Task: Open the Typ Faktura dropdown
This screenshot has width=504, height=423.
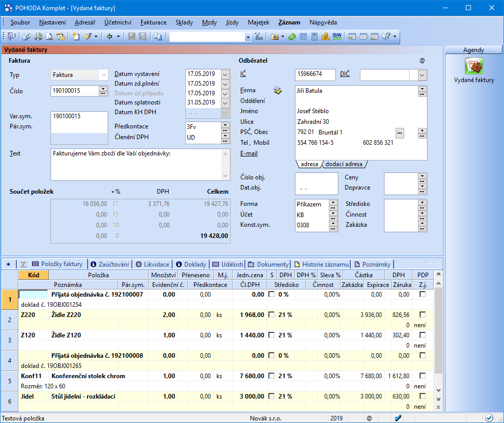Action: pos(103,74)
